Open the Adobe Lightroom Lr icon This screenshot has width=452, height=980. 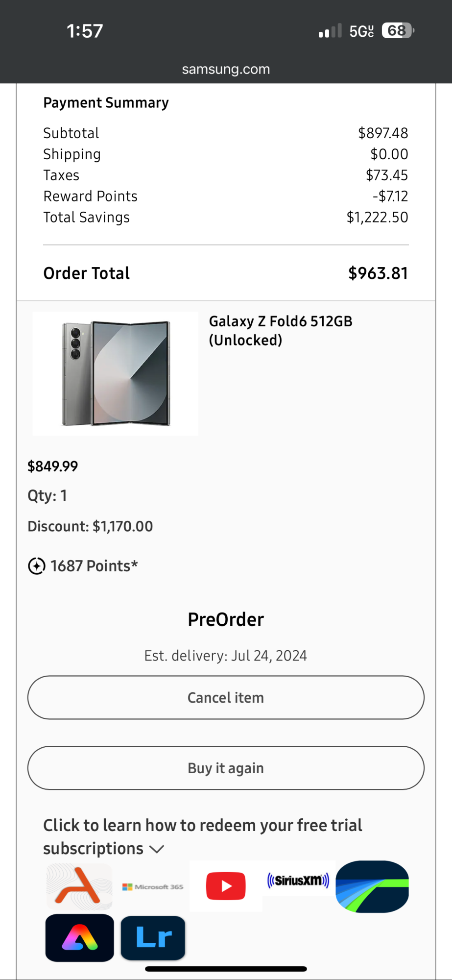153,938
